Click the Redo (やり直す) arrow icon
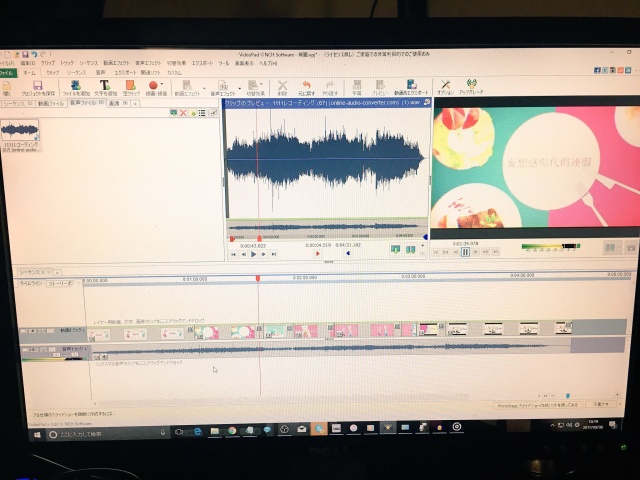This screenshot has height=480, width=640. pyautogui.click(x=329, y=85)
